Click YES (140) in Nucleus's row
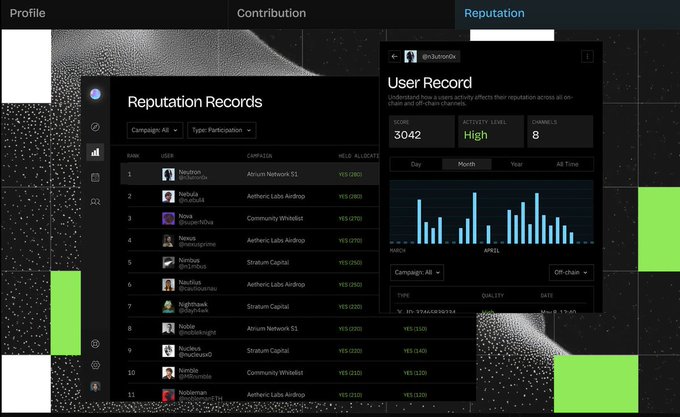The width and height of the screenshot is (680, 417). point(415,351)
